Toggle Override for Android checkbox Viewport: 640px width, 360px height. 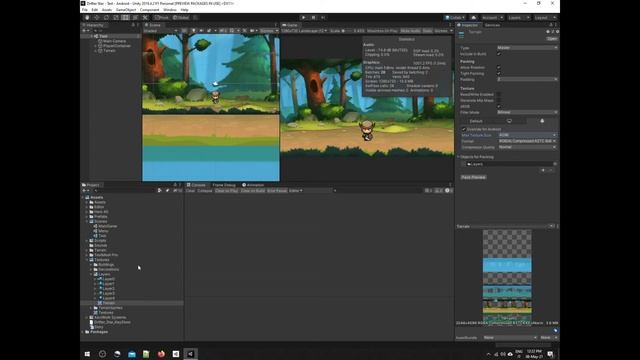click(464, 129)
